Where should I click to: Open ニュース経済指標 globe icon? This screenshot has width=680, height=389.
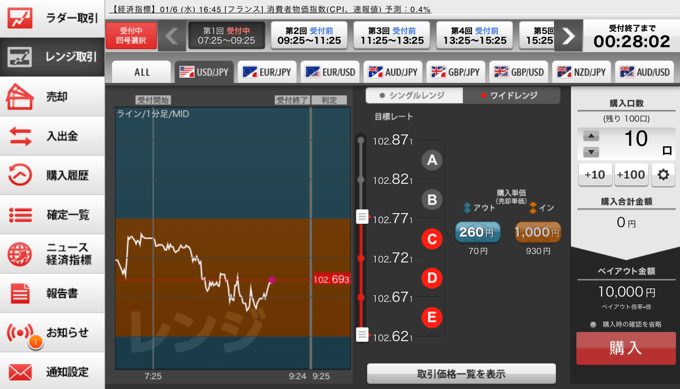[20, 254]
